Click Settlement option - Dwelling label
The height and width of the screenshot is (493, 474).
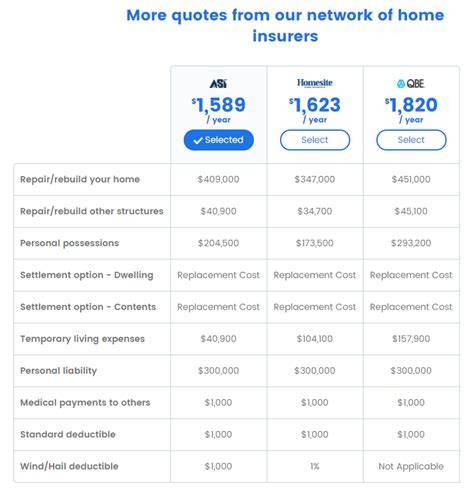click(x=87, y=275)
